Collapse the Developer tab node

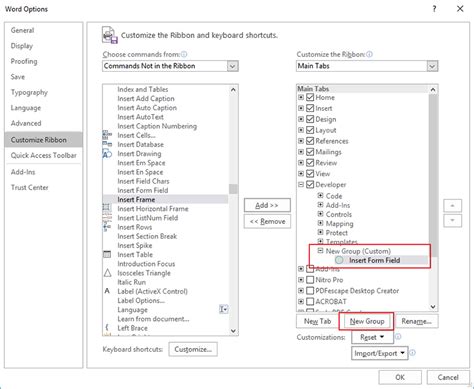pyautogui.click(x=301, y=184)
